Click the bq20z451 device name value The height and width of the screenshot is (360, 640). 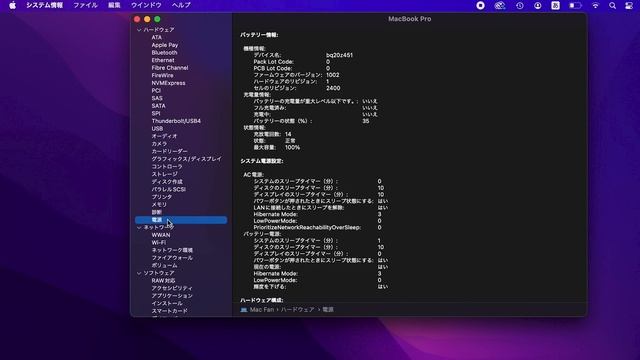pyautogui.click(x=340, y=55)
